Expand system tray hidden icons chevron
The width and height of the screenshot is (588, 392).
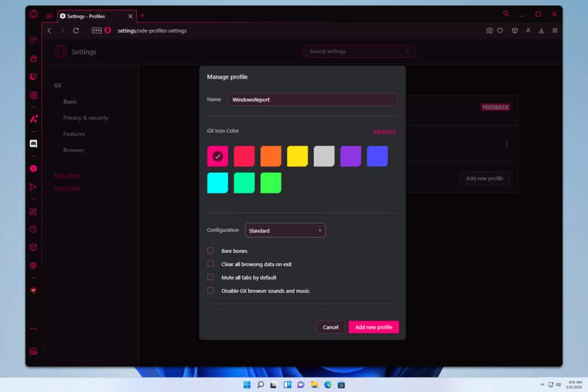pos(542,385)
